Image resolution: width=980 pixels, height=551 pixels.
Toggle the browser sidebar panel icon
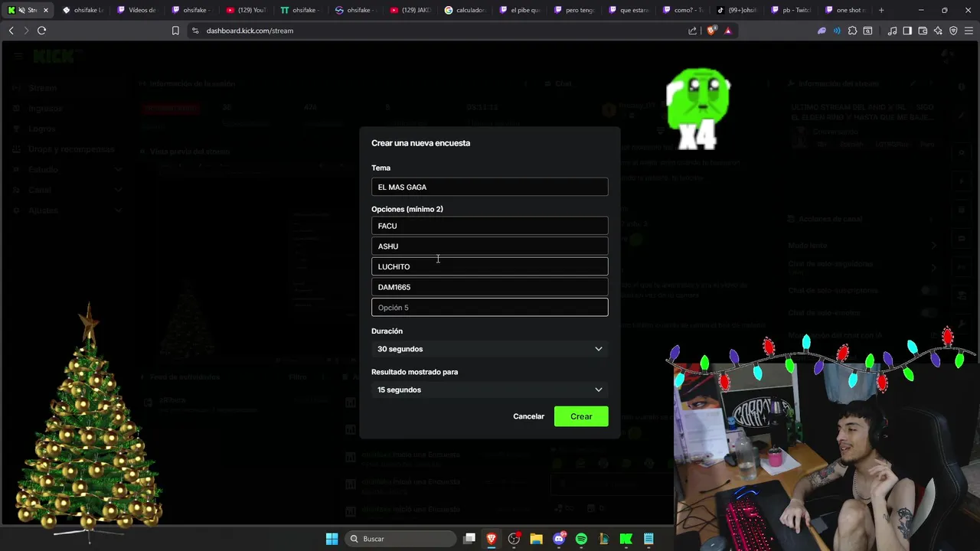pos(907,31)
